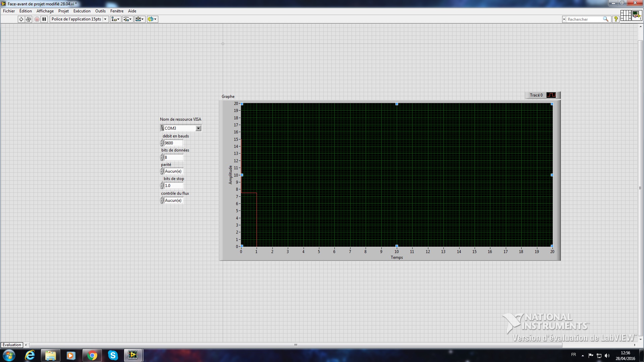644x362 pixels.
Task: Click the Run Continuously button
Action: (29, 19)
